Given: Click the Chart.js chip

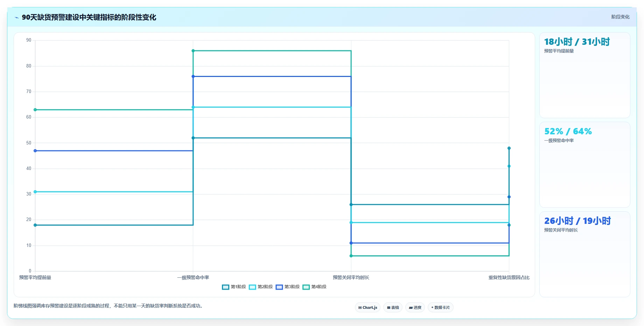Looking at the screenshot, I should tap(368, 307).
